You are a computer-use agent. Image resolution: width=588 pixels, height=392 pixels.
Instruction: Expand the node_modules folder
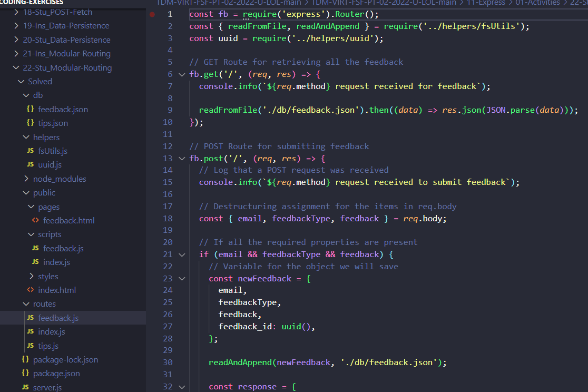(26, 179)
